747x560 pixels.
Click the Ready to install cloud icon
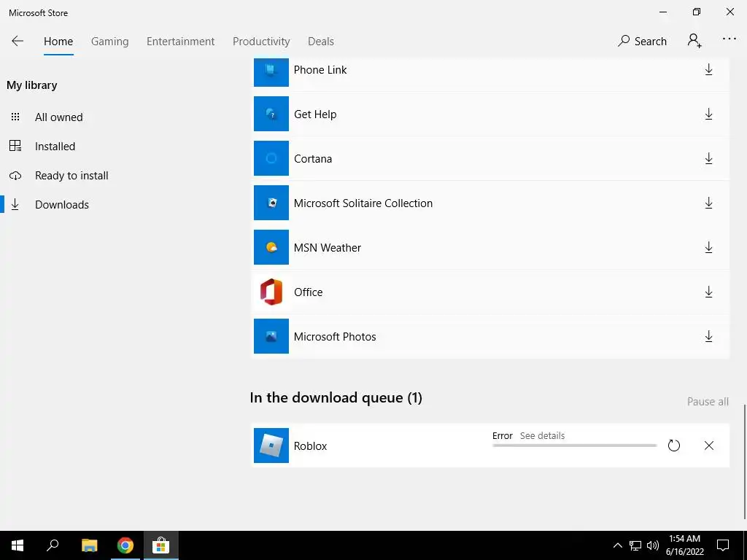pos(15,176)
